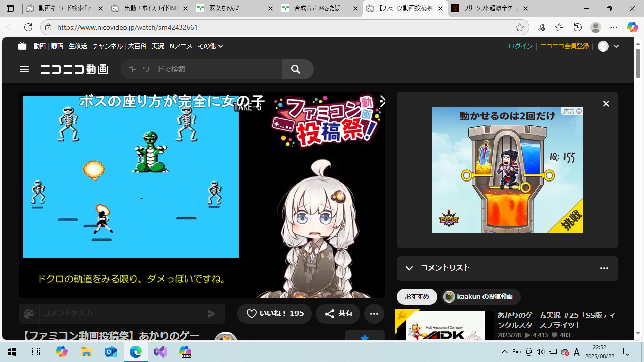This screenshot has height=362, width=644.
Task: Click the チャンネル nav link
Action: 108,46
